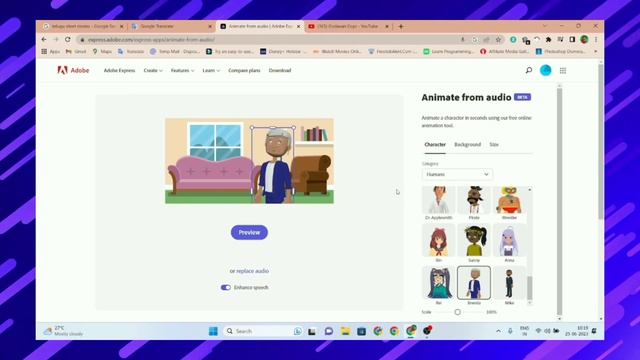The width and height of the screenshot is (640, 360).
Task: Open the Adobe apps grid icon
Action: point(563,71)
